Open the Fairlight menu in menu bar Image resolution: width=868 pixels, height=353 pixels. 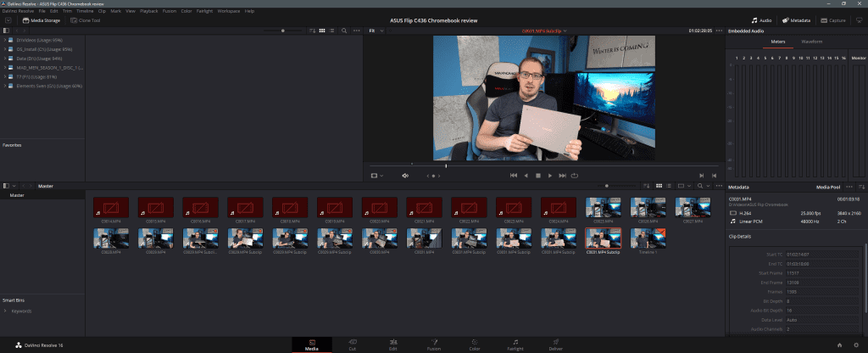(204, 11)
